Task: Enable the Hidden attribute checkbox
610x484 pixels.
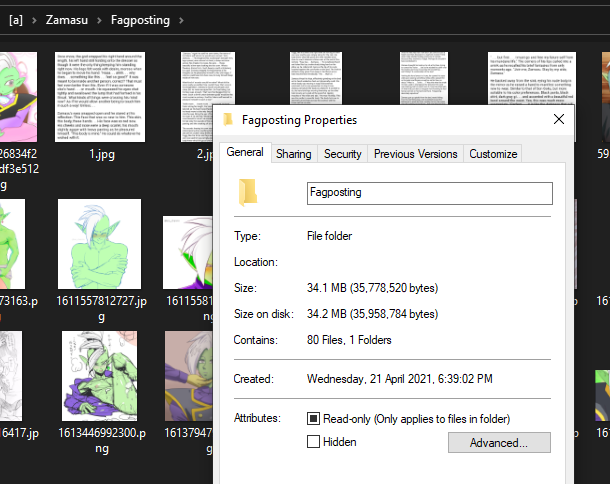Action: [x=313, y=442]
